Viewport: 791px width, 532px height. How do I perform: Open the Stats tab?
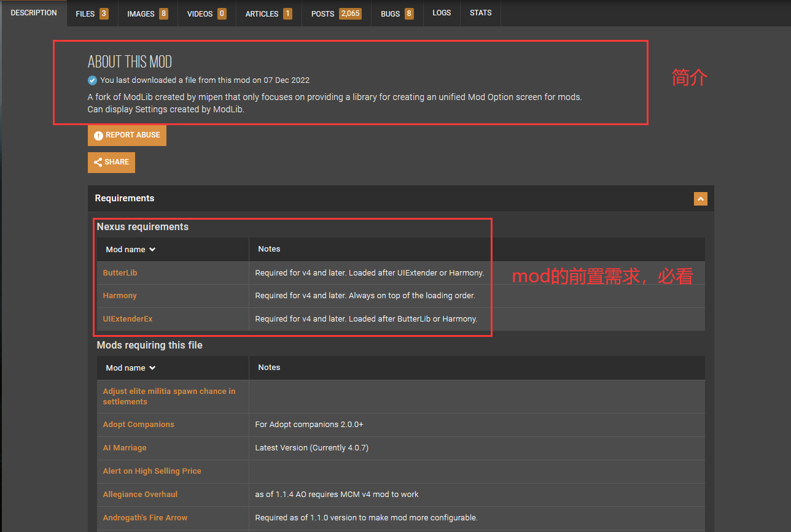pyautogui.click(x=480, y=13)
